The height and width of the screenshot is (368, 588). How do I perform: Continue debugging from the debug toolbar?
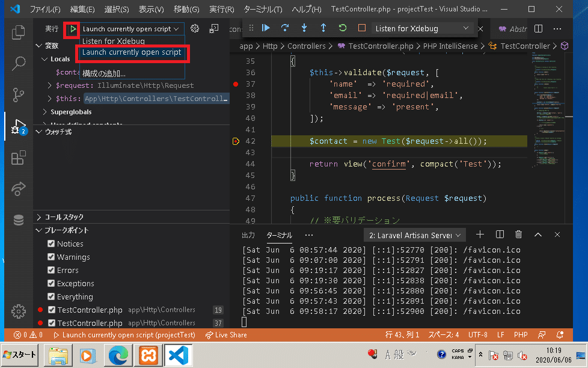pos(266,28)
